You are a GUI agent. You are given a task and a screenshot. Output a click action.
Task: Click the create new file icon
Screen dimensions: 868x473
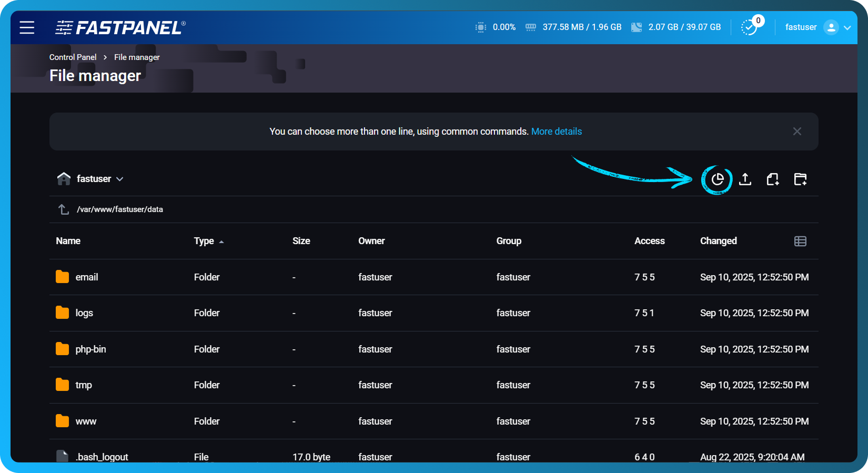[772, 179]
